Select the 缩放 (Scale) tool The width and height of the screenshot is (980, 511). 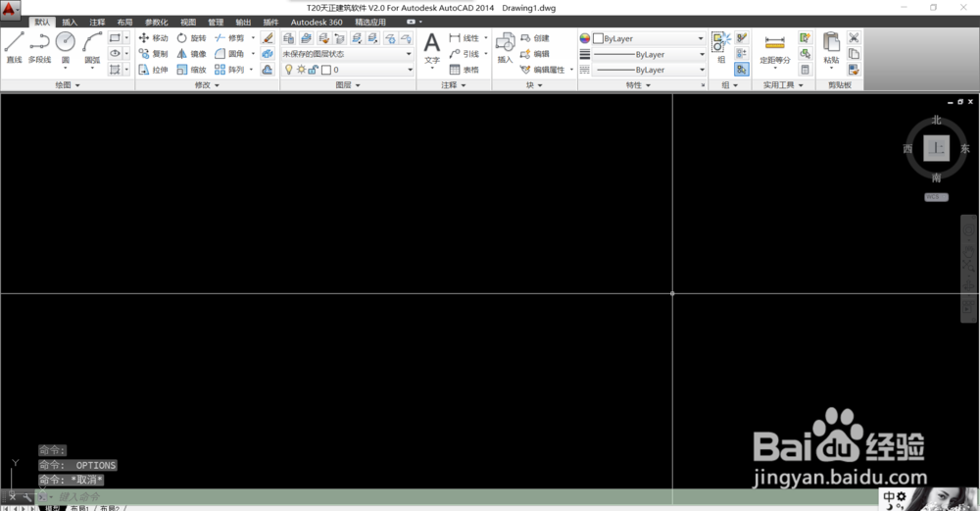point(191,70)
